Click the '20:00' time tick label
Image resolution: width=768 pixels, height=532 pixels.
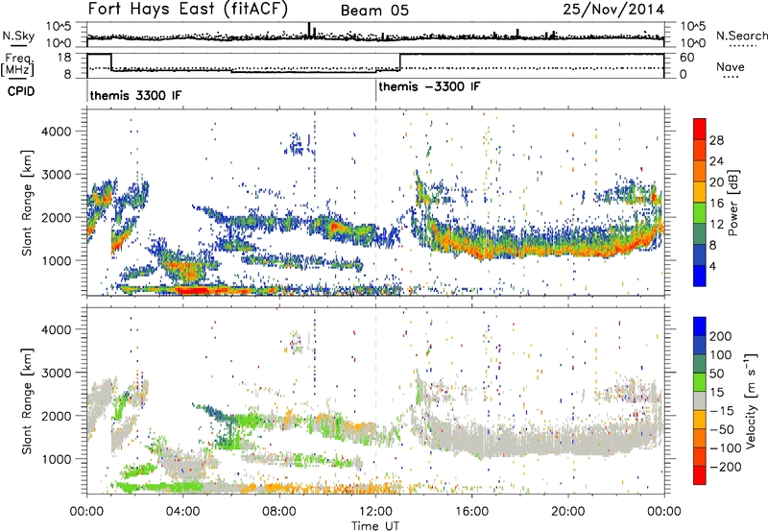click(568, 512)
